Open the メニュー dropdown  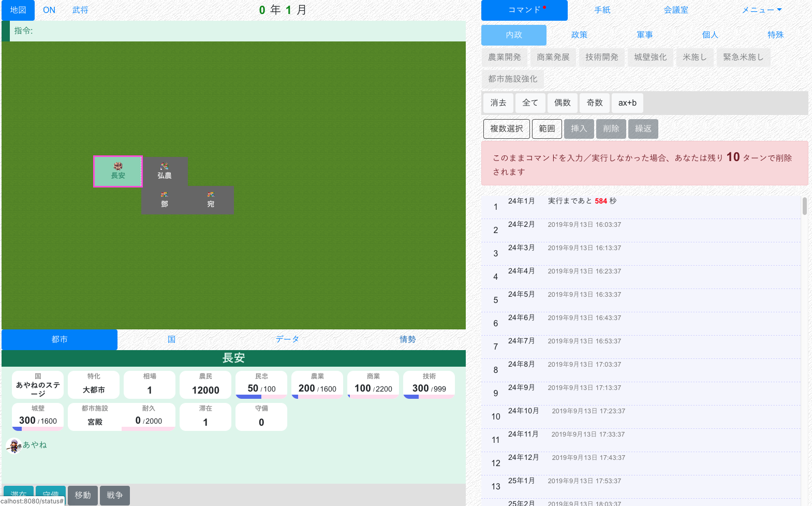(x=761, y=10)
